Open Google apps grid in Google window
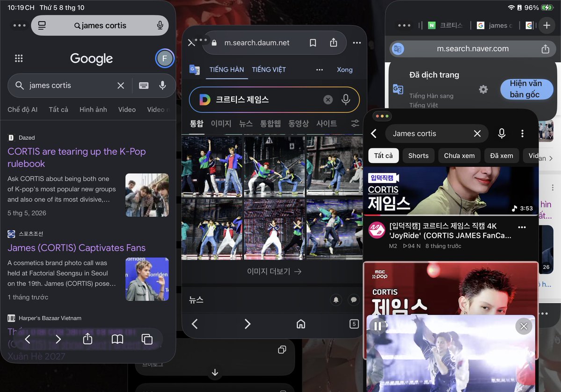561x392 pixels. tap(19, 58)
